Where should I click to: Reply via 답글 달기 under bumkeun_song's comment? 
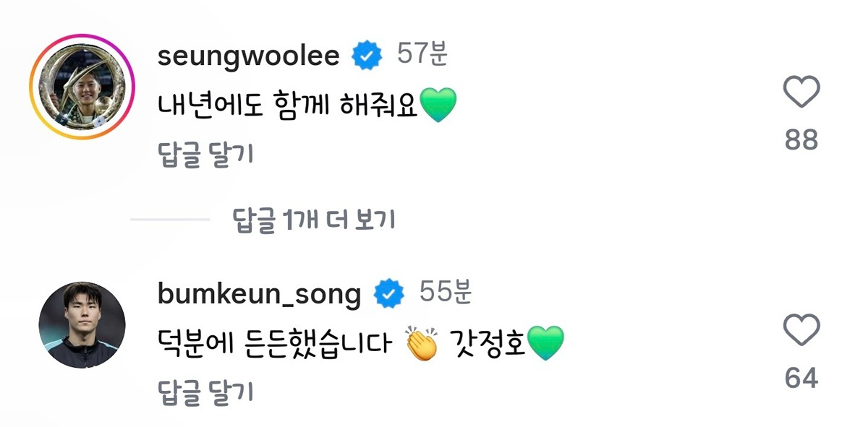click(205, 391)
